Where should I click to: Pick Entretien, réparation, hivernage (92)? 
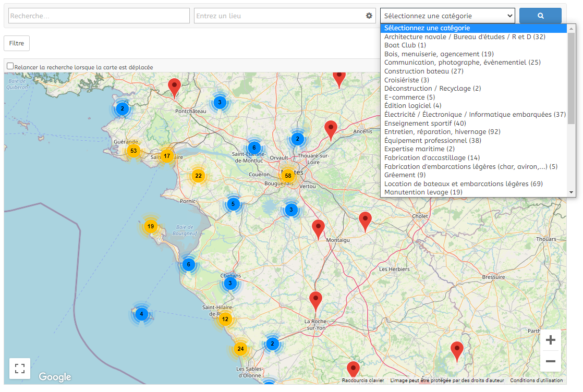pos(442,132)
